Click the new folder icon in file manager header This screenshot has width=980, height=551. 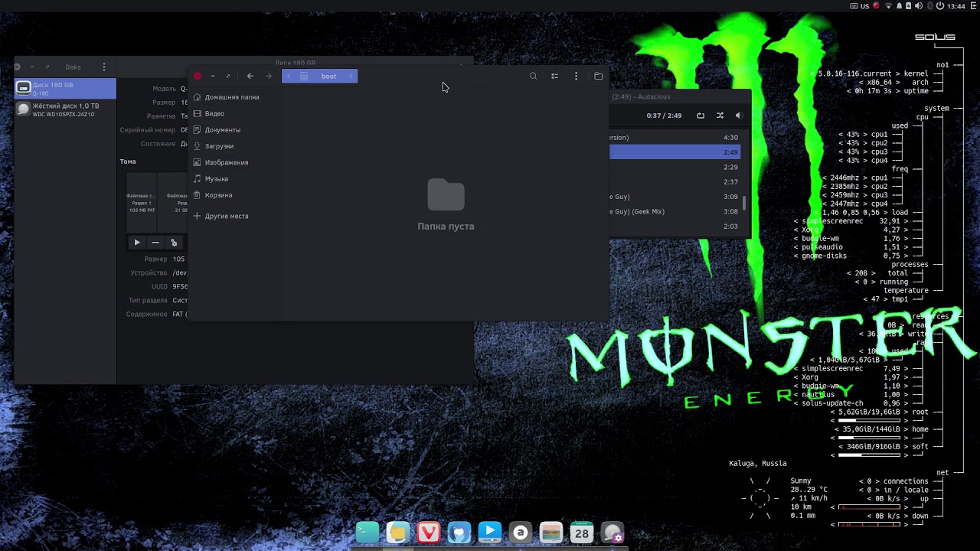pos(599,76)
